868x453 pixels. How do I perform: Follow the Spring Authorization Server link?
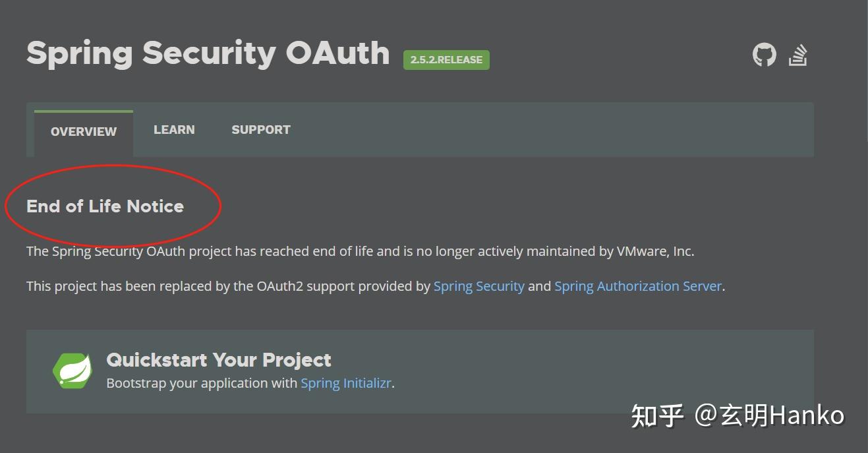click(x=637, y=286)
